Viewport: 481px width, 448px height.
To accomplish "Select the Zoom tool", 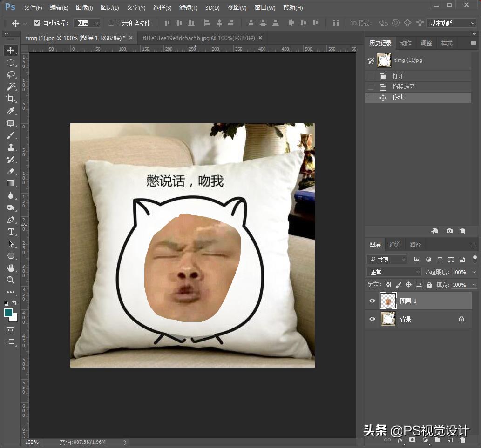I will [x=11, y=280].
